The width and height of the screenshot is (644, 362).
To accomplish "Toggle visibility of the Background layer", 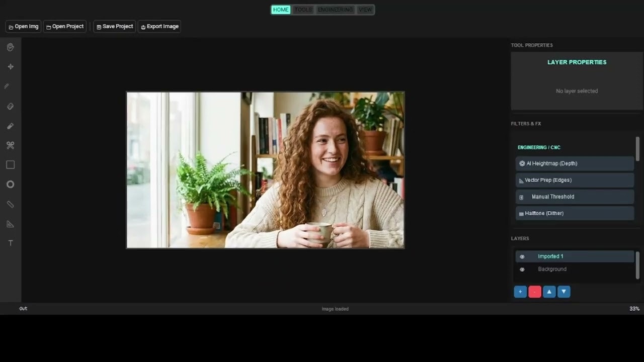I will point(522,269).
